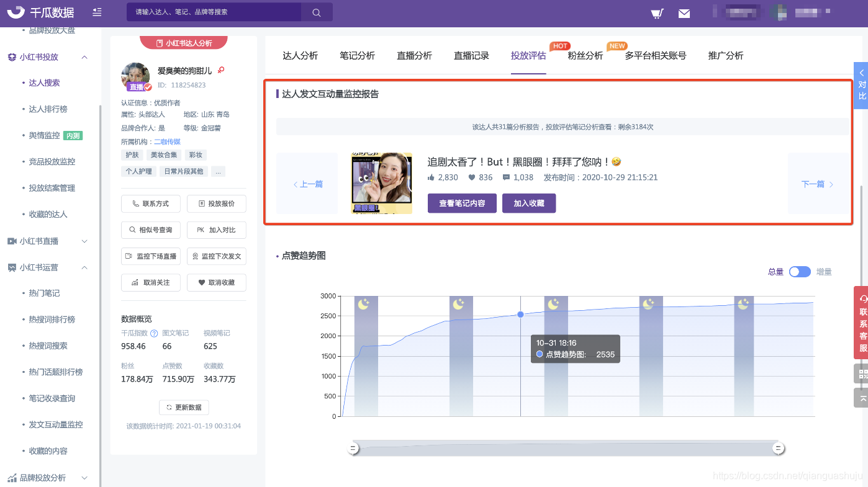Toggle the 总量/增量 switch
This screenshot has height=487, width=868.
[800, 272]
